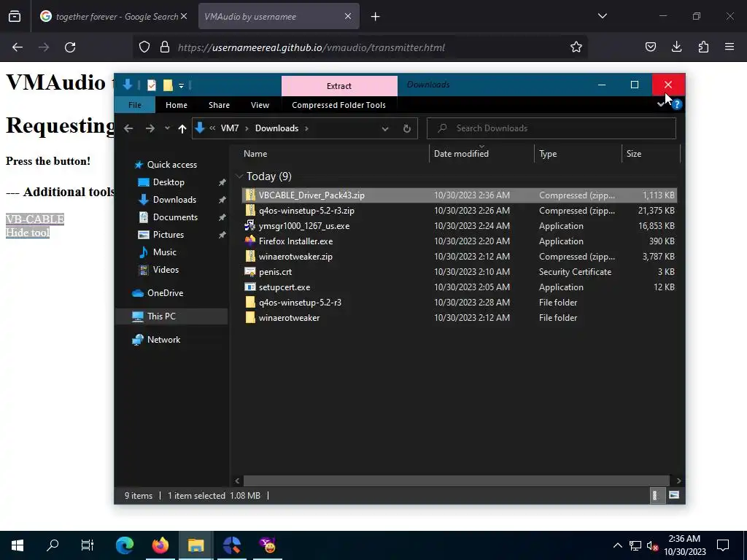Select ymsgr1000_1267_us.exe file

460,226
